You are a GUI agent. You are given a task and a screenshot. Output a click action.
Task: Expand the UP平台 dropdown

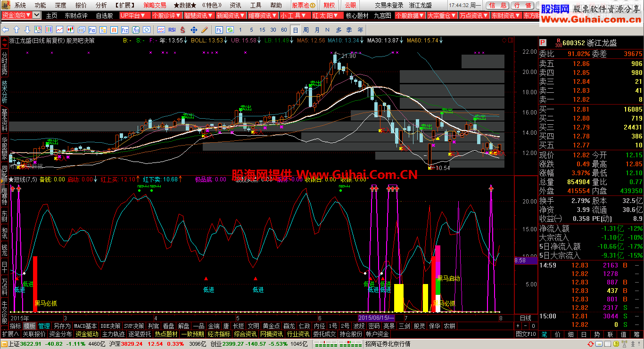click(134, 16)
